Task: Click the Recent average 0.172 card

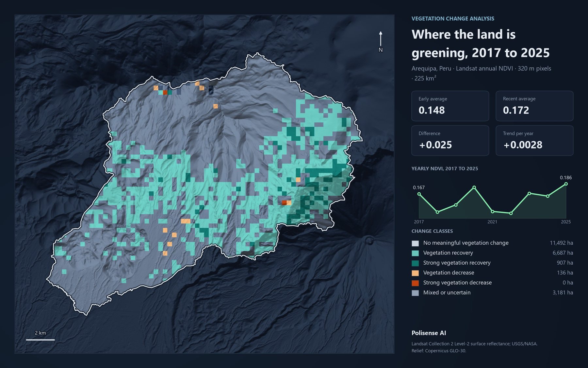Action: coord(534,106)
